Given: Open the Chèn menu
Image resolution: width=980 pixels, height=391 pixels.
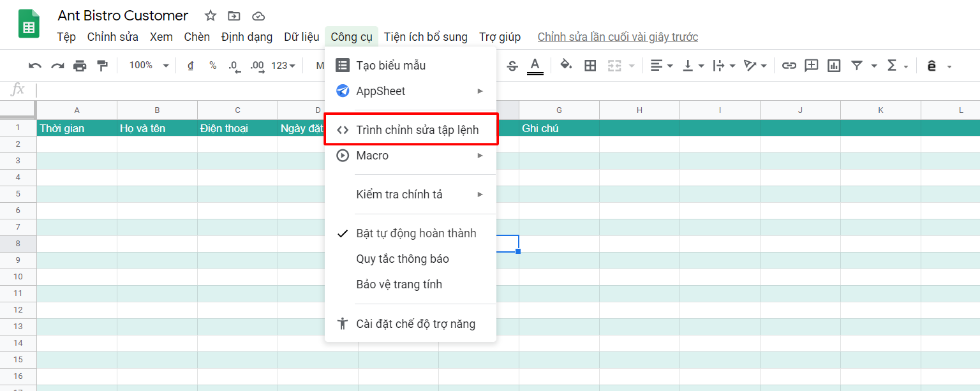Looking at the screenshot, I should tap(197, 37).
